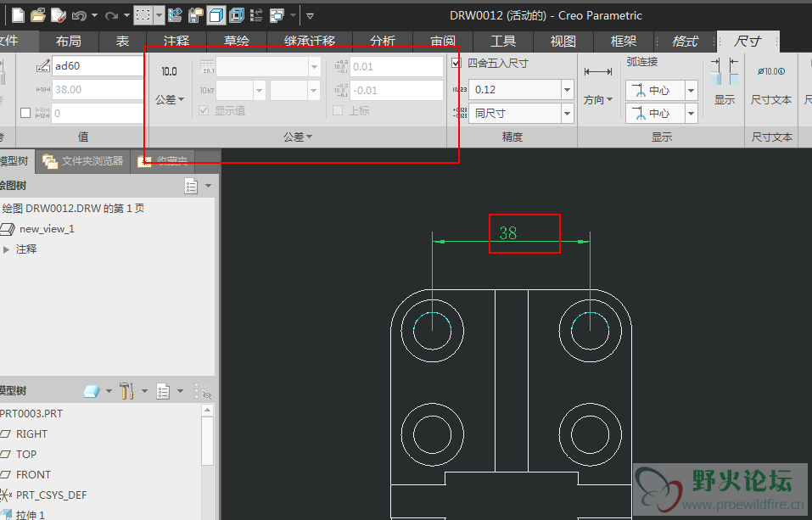Click the model tree layers icon
This screenshot has width=812, height=520.
[92, 391]
